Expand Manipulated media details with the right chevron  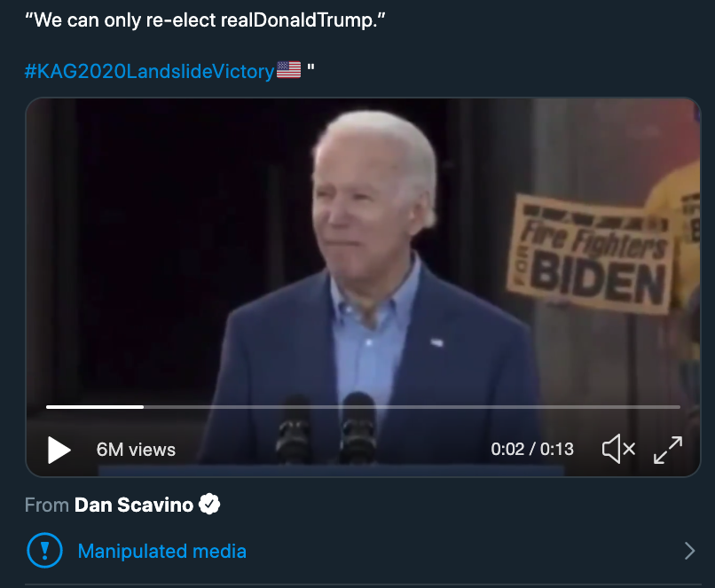click(x=689, y=551)
